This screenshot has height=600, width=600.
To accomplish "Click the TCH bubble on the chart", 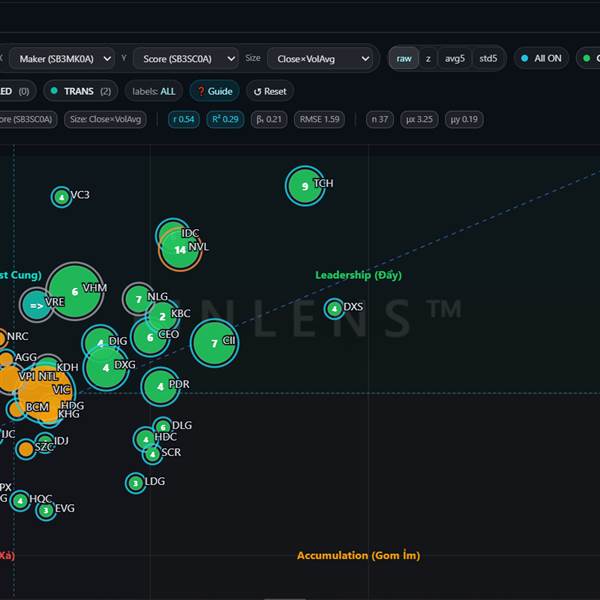I will point(305,186).
